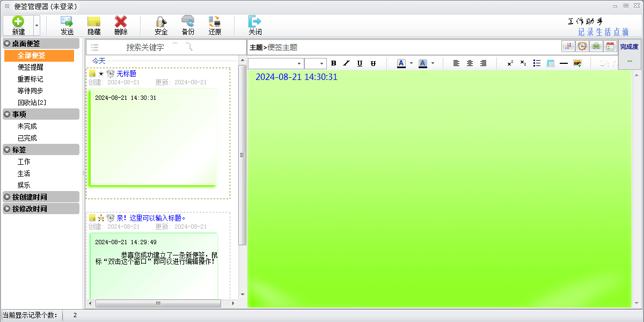Open the font color A swatch
Screen dimensions: 644x322
pyautogui.click(x=401, y=63)
